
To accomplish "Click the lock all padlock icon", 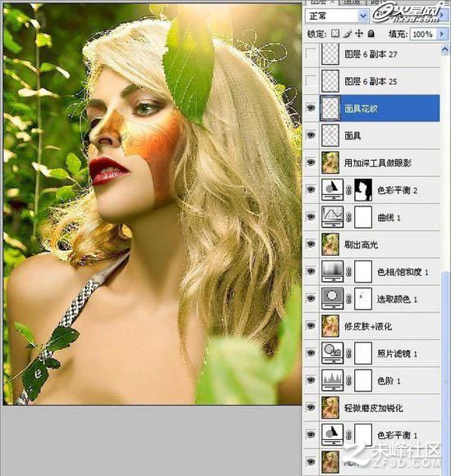I will 371,34.
